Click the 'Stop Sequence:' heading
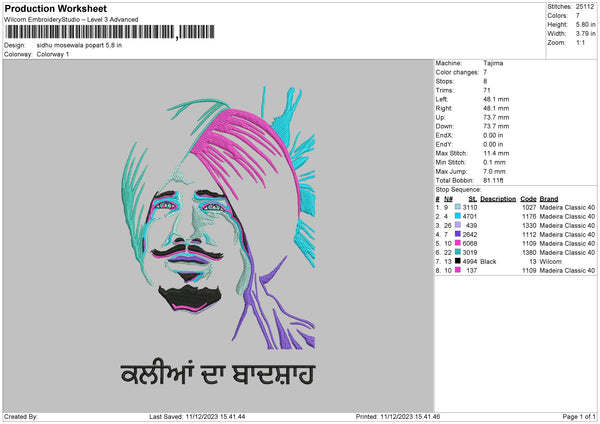The image size is (600, 424). coord(458,189)
